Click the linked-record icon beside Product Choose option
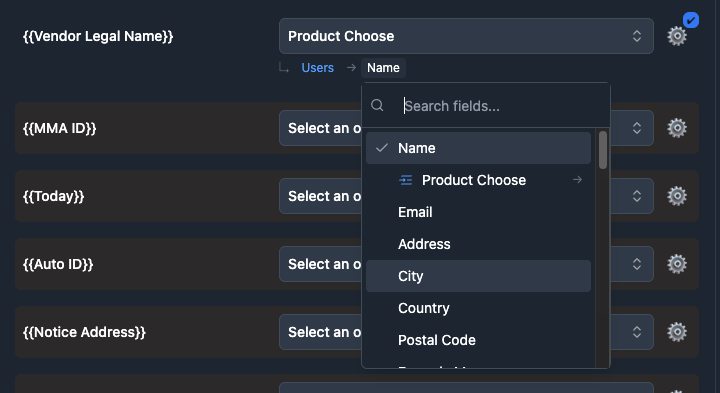This screenshot has width=720, height=393. pyautogui.click(x=405, y=180)
